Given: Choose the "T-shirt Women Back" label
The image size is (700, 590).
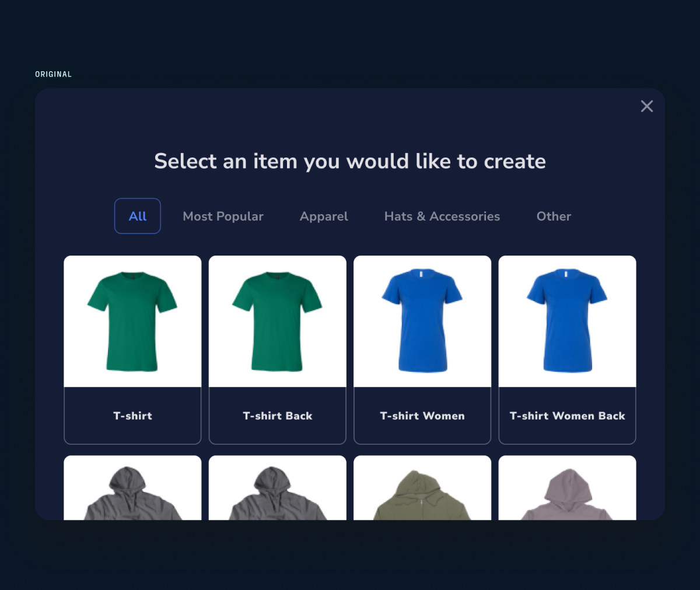Looking at the screenshot, I should [567, 416].
